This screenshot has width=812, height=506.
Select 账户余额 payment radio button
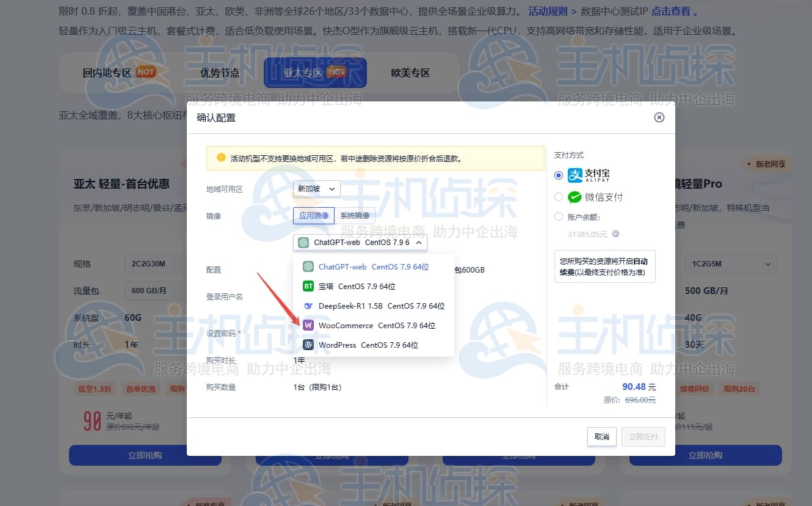point(559,216)
